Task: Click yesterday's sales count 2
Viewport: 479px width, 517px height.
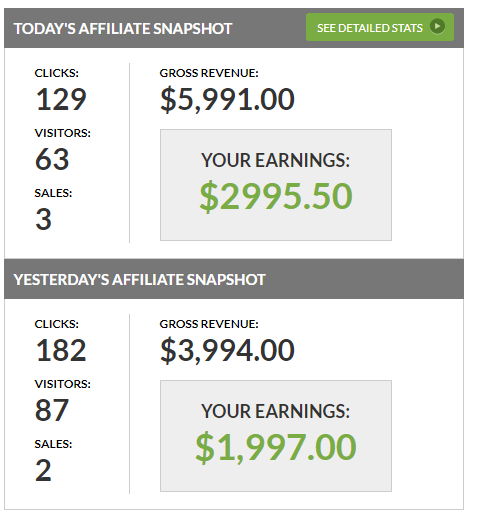Action: coord(43,470)
